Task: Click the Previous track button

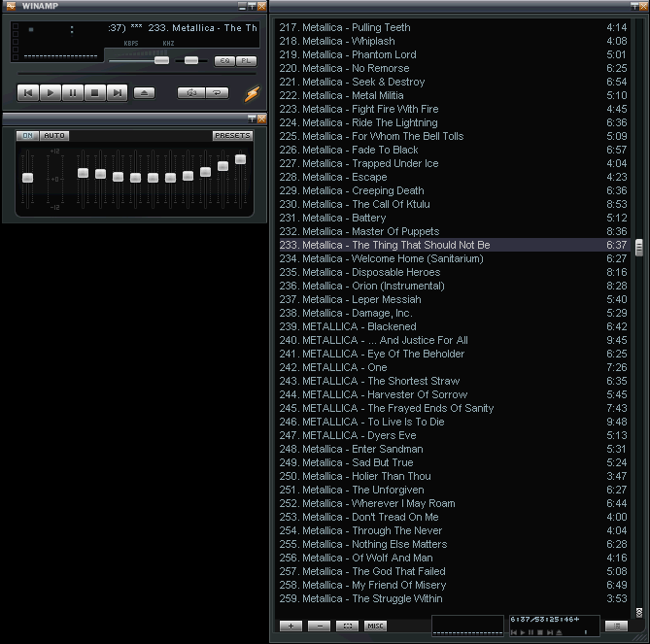Action: pyautogui.click(x=28, y=92)
